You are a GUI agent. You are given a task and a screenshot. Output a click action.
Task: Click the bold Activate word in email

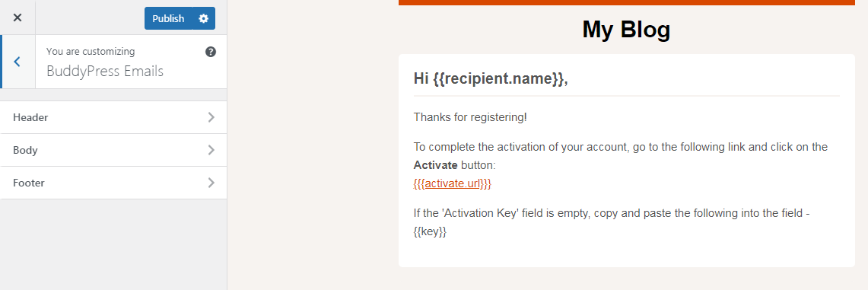[436, 165]
